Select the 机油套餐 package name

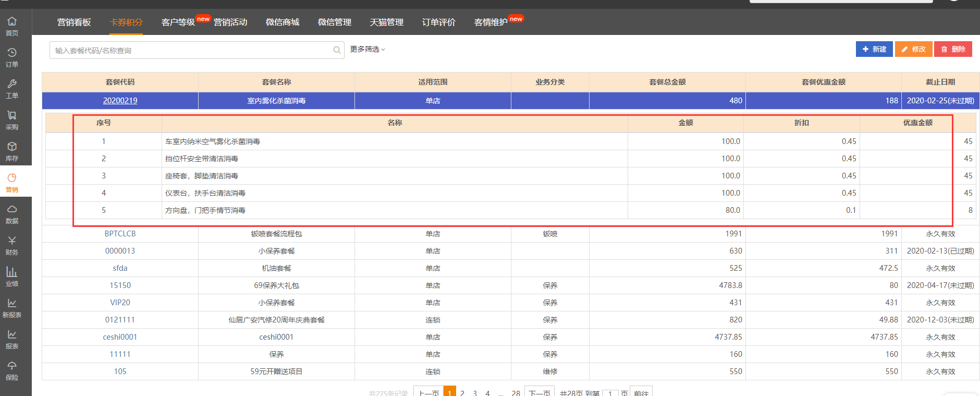coord(276,268)
